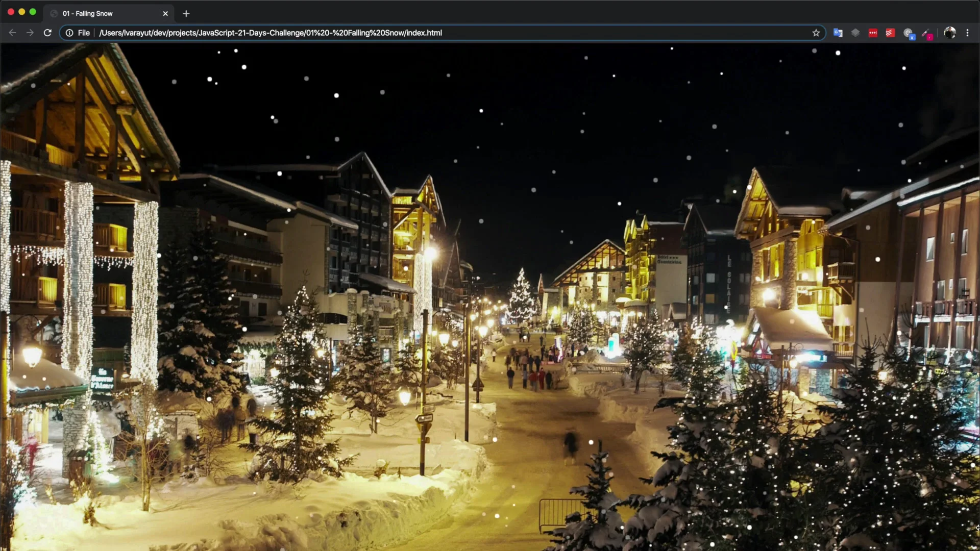Open the Chrome profile avatar
Image resolution: width=980 pixels, height=551 pixels.
coord(950,33)
